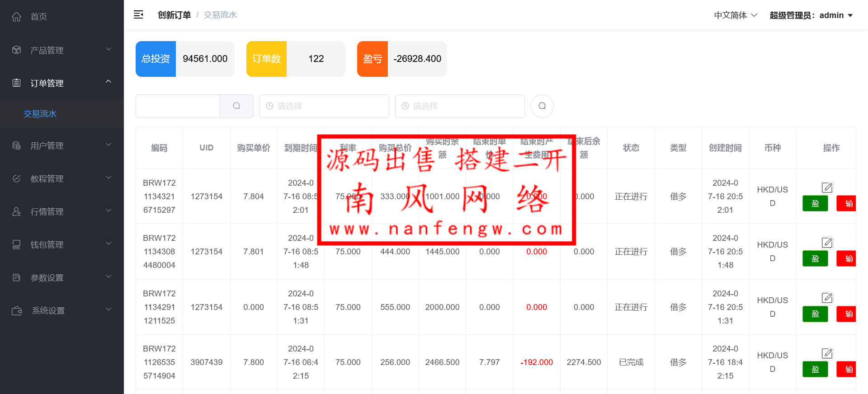Expand the 用户管理 sidebar menu

point(61,145)
